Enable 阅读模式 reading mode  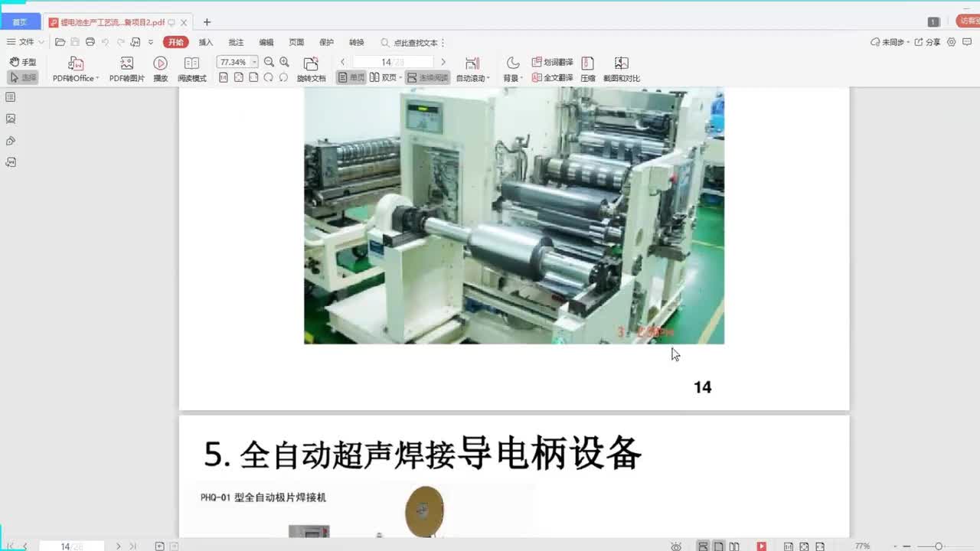[191, 69]
